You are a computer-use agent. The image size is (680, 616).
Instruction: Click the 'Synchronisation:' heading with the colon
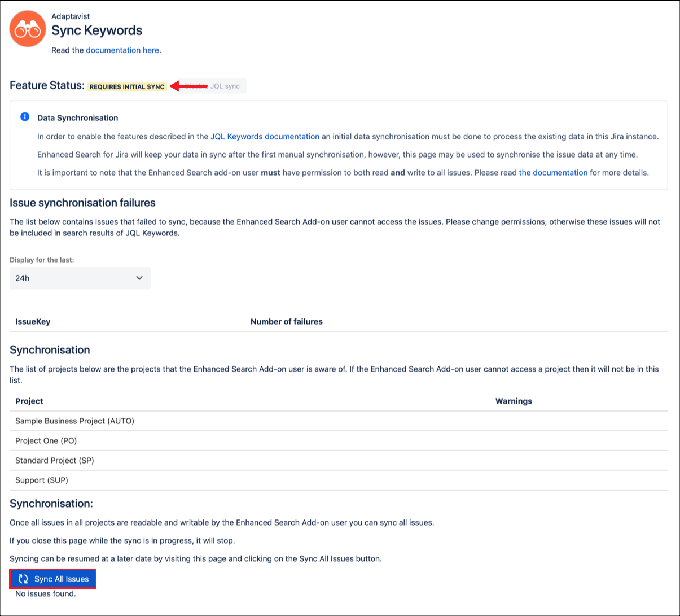[x=51, y=504]
